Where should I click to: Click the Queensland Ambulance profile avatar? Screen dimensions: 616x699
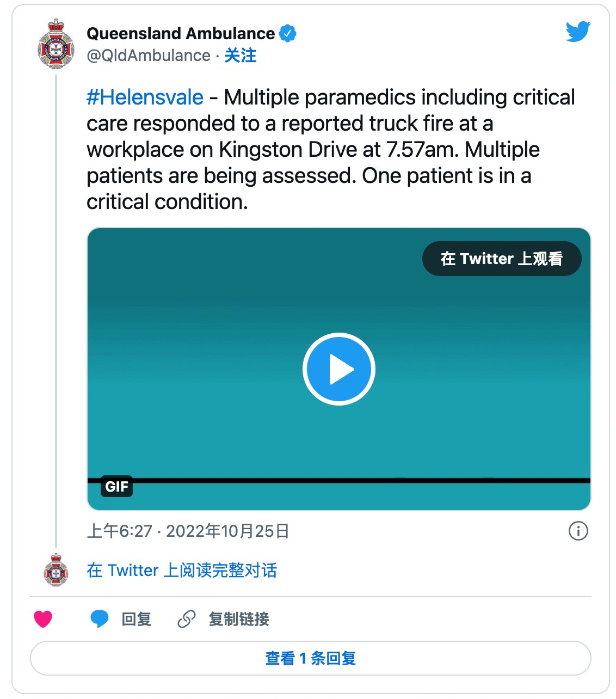56,44
